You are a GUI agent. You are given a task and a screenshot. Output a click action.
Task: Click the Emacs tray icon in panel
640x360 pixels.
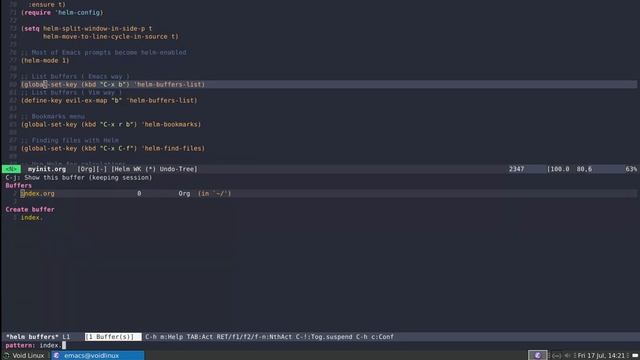[537, 356]
